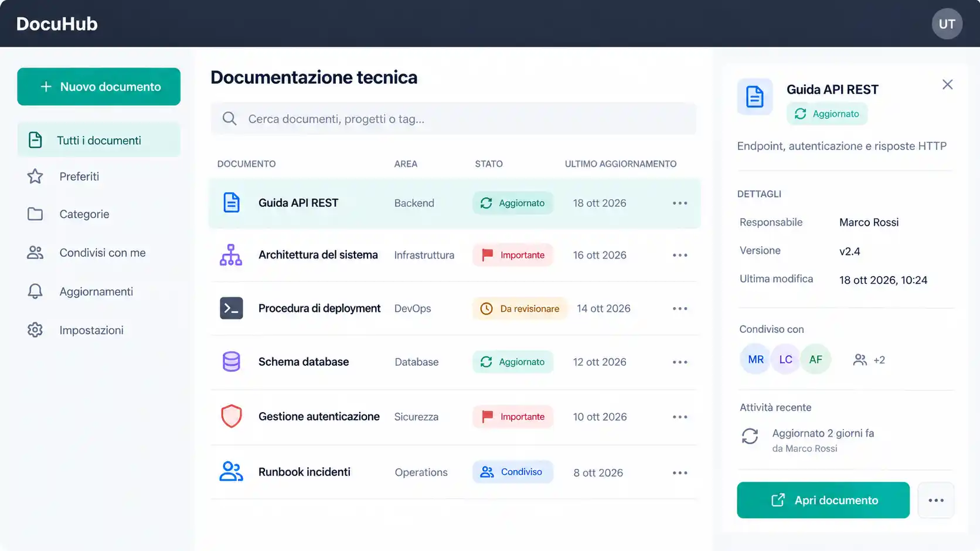Click the refresh icon under Attività recente
This screenshot has height=551, width=980.
[x=750, y=436]
